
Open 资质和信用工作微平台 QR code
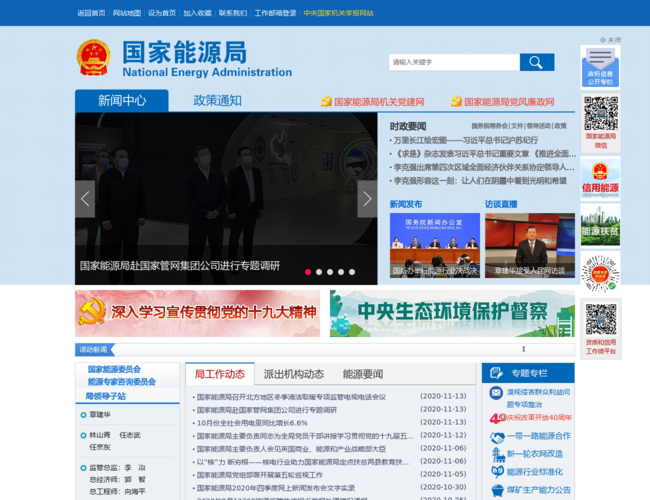tap(601, 329)
